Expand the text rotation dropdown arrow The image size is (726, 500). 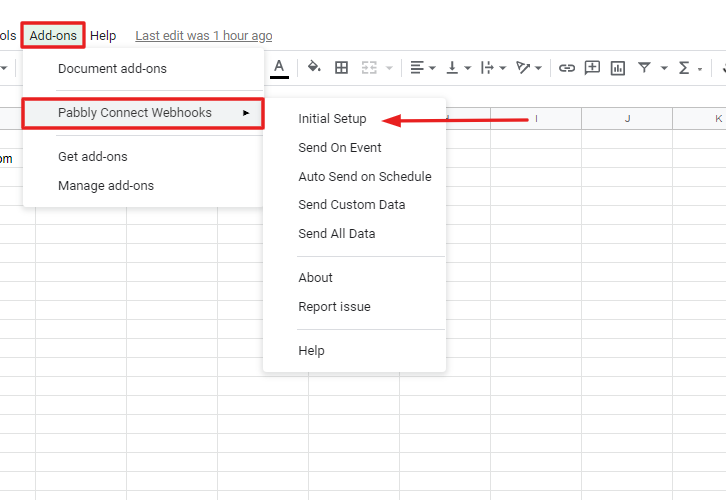tap(538, 69)
